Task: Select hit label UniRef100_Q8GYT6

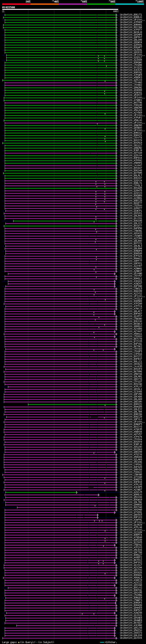Action: point(131,379)
